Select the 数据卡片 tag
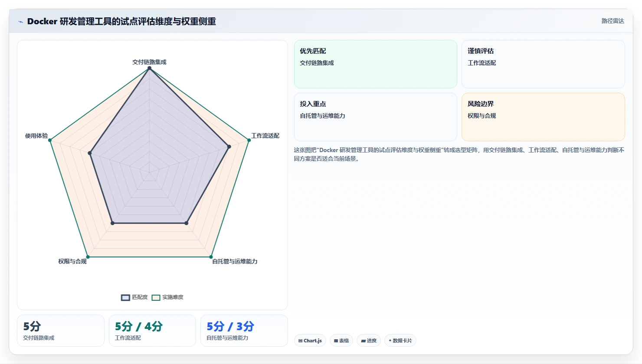Viewport: 642px width, 364px height. [x=400, y=341]
